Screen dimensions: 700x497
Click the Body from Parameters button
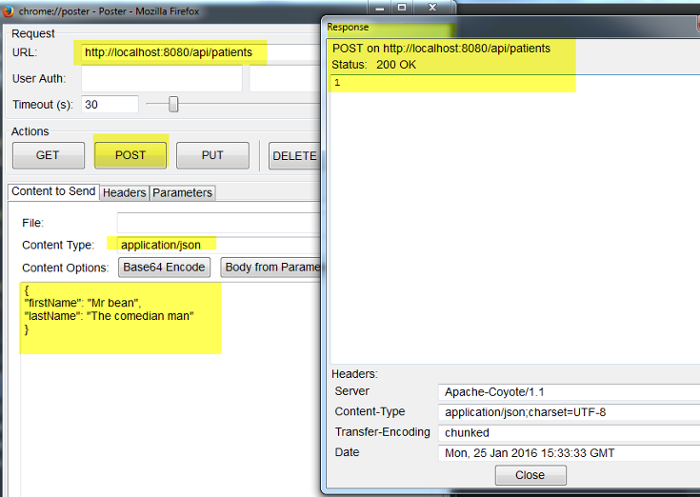tap(271, 267)
